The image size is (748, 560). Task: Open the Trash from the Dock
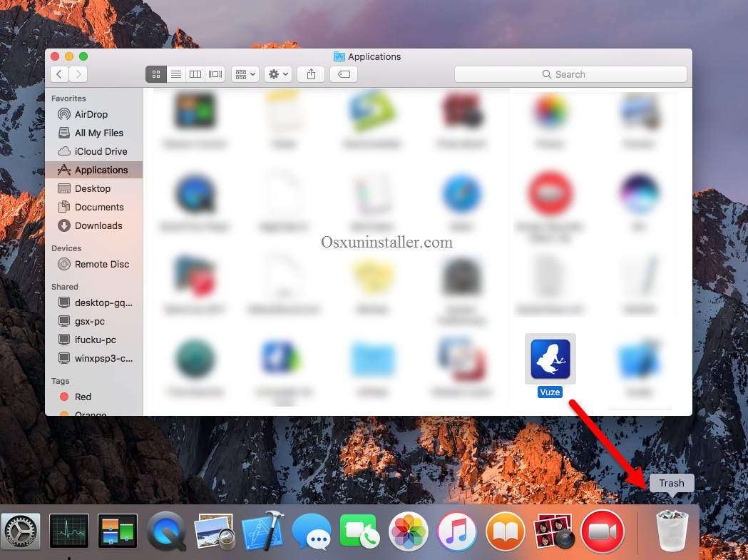pyautogui.click(x=671, y=531)
